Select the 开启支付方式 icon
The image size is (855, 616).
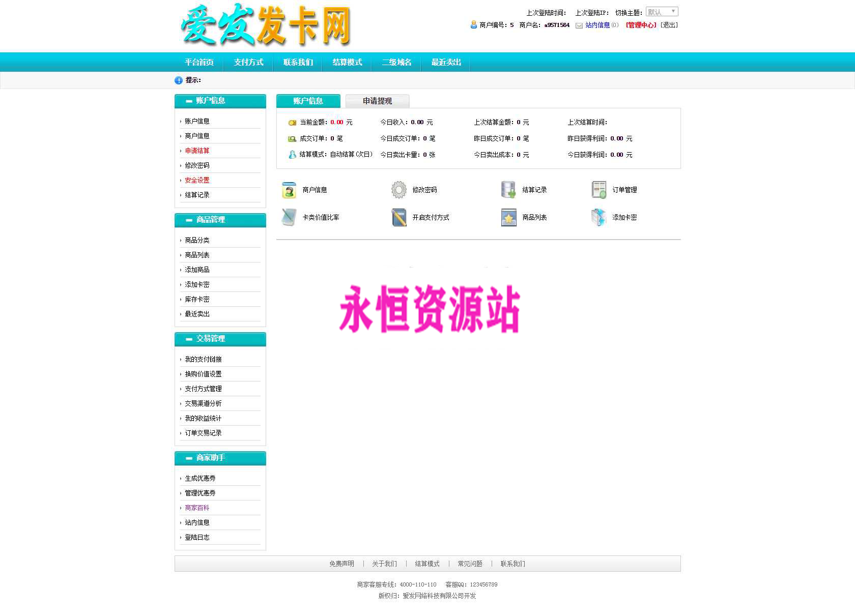[x=399, y=218]
